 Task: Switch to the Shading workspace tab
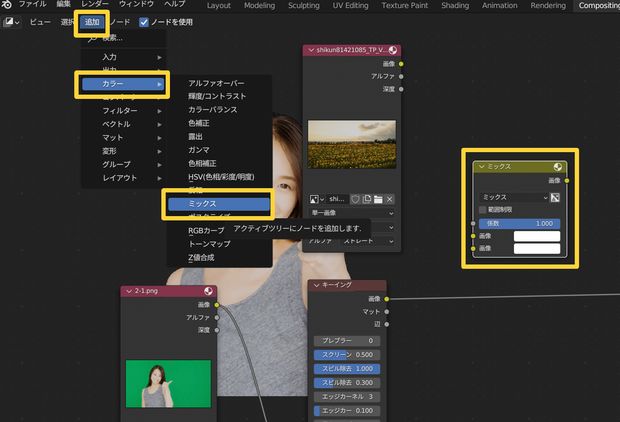tap(455, 6)
